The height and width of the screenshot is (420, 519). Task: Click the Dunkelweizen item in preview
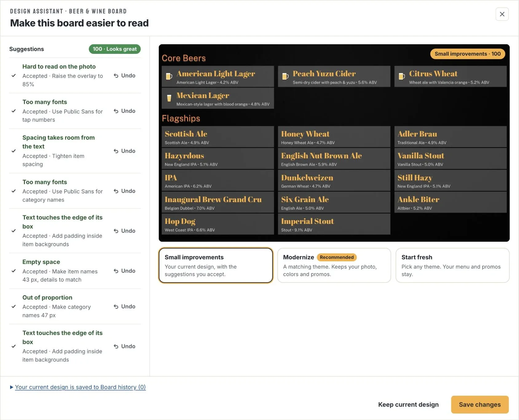pos(334,180)
